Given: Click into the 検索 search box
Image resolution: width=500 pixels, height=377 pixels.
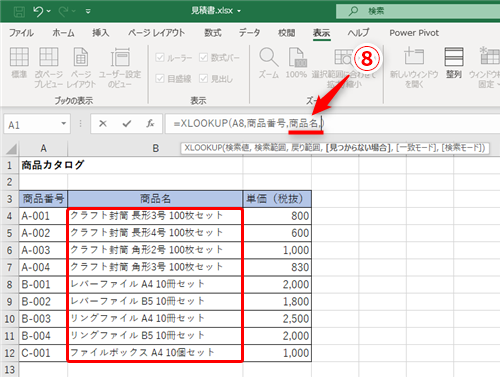Looking at the screenshot, I should (418, 11).
